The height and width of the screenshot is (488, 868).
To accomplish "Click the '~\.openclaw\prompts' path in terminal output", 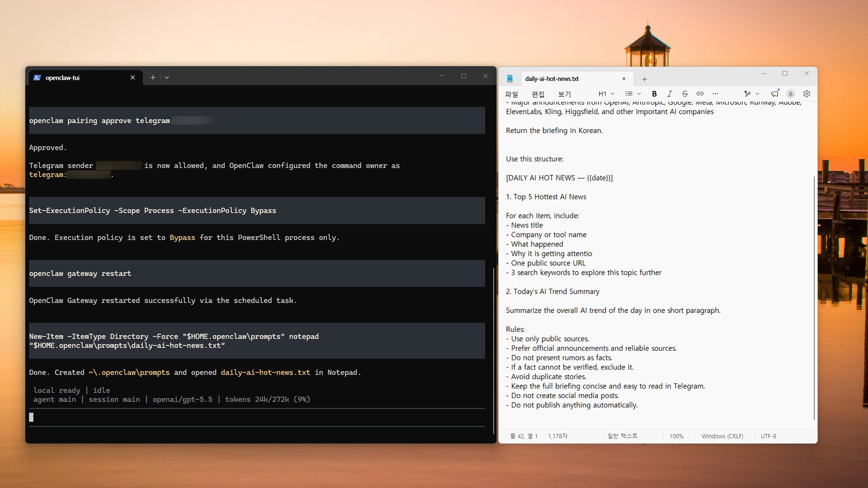I will pyautogui.click(x=129, y=372).
